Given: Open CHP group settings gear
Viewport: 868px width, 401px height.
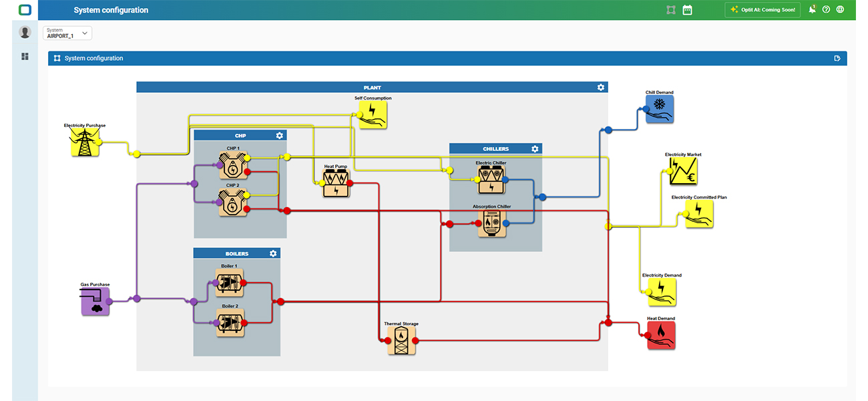Looking at the screenshot, I should (x=280, y=136).
